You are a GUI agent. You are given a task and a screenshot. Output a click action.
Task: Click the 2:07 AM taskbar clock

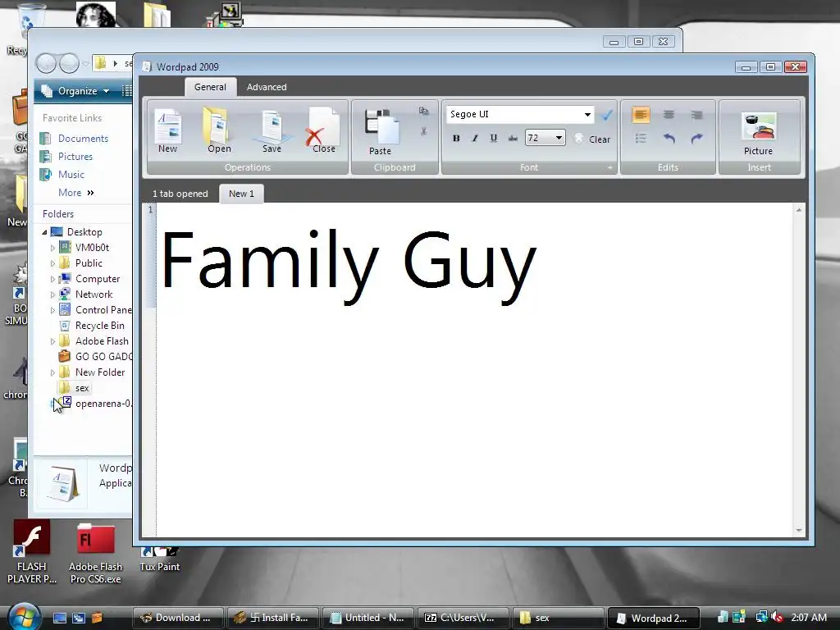click(x=809, y=618)
